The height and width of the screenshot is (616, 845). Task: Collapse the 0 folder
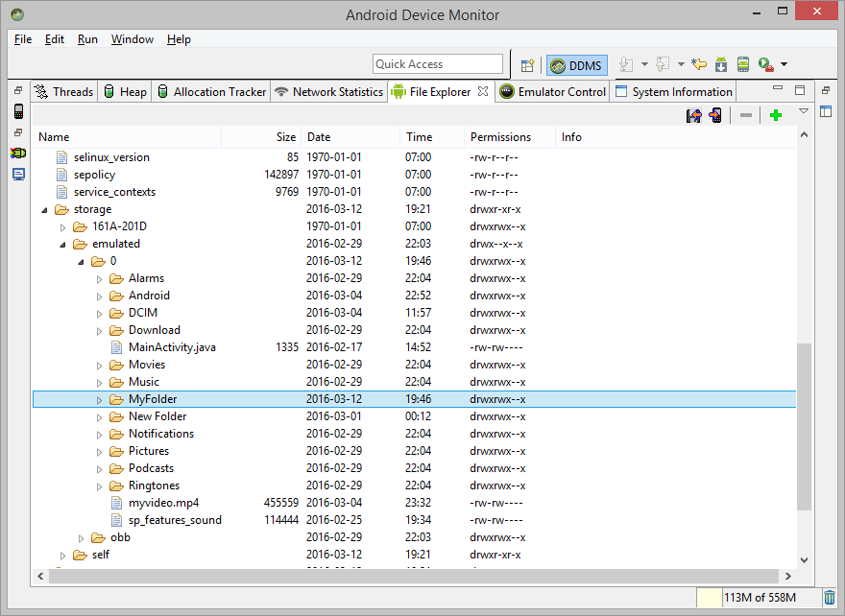82,262
